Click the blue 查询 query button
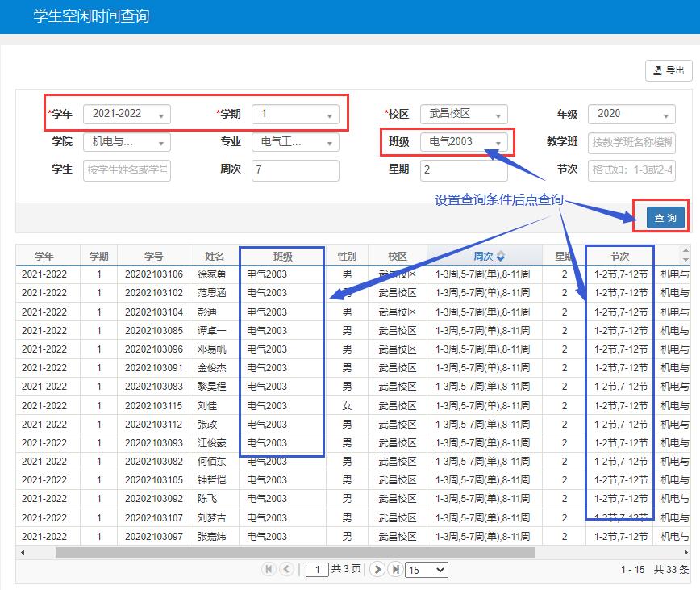 (665, 218)
